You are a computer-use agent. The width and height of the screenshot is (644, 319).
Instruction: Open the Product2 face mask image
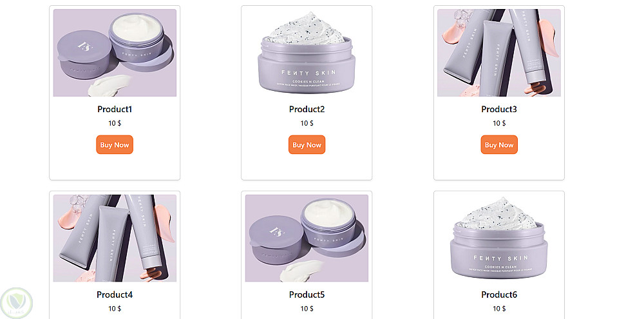pos(307,53)
